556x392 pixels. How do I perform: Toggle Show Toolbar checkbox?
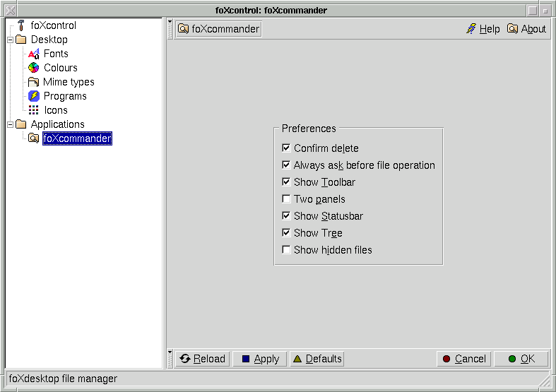(286, 182)
